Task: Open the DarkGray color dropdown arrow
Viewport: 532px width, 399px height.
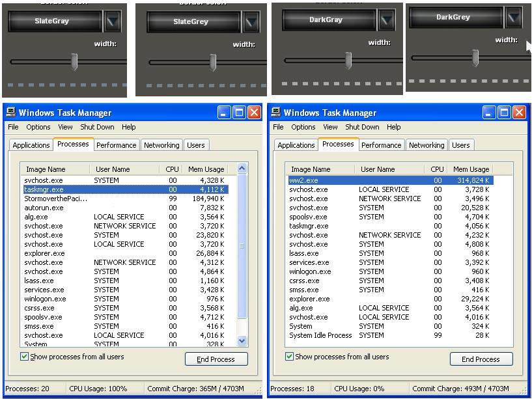Action: (387, 20)
